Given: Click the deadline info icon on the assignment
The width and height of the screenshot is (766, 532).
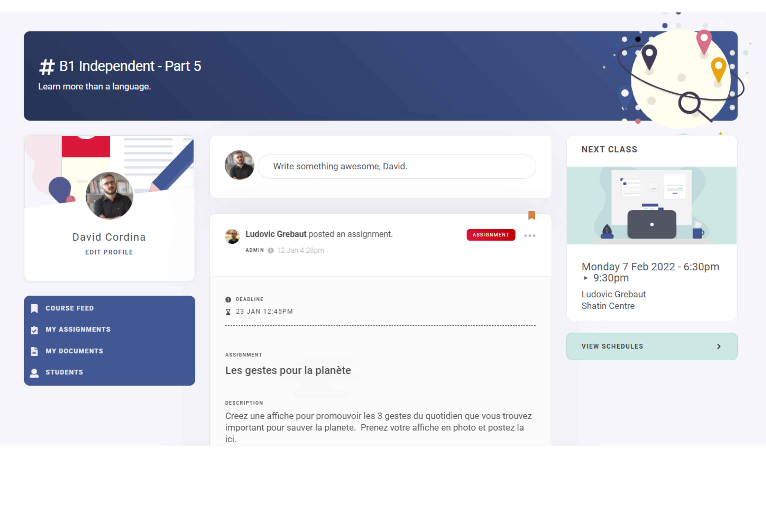Looking at the screenshot, I should [228, 299].
